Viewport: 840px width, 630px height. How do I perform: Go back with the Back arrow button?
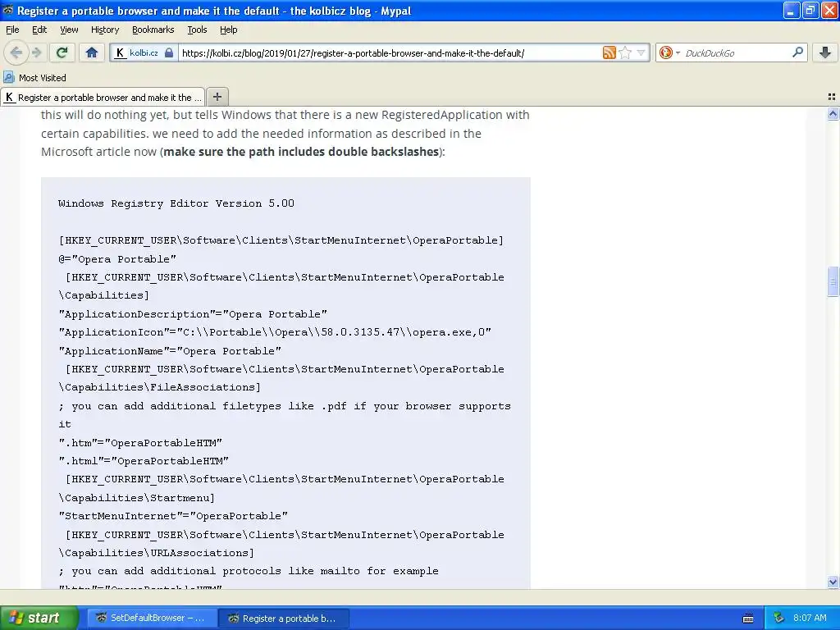tap(16, 52)
